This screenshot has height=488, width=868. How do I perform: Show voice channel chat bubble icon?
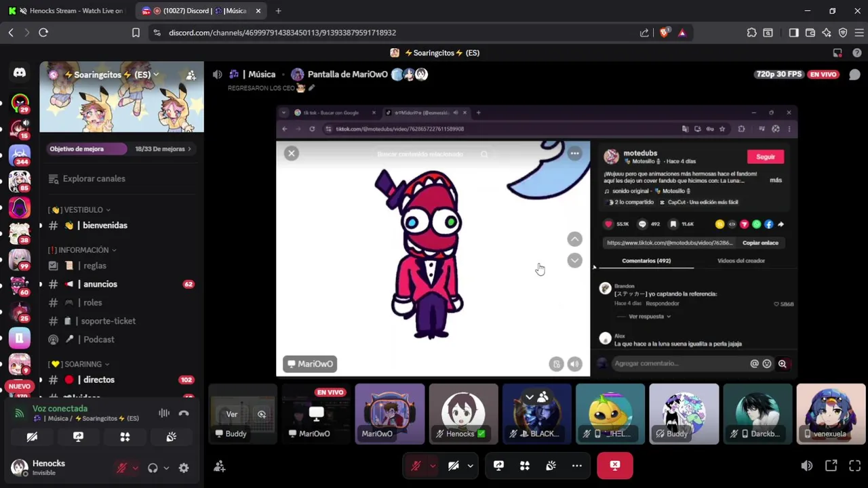[x=854, y=75]
